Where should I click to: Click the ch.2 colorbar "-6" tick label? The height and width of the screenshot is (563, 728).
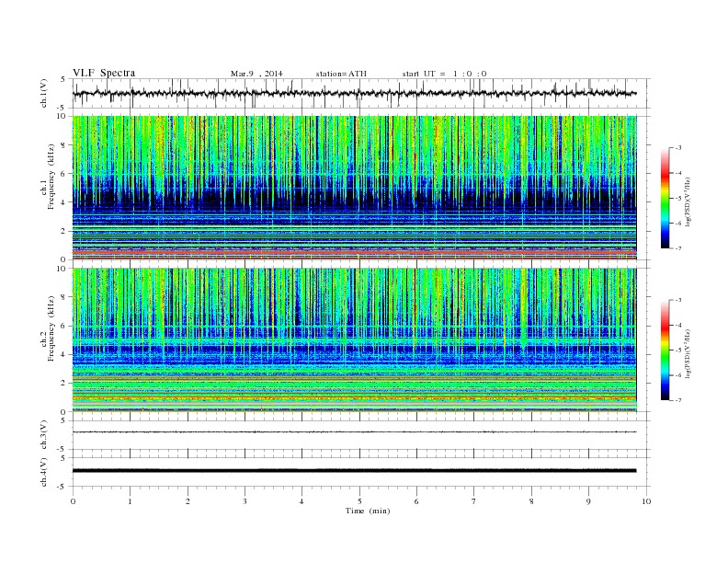pos(678,375)
